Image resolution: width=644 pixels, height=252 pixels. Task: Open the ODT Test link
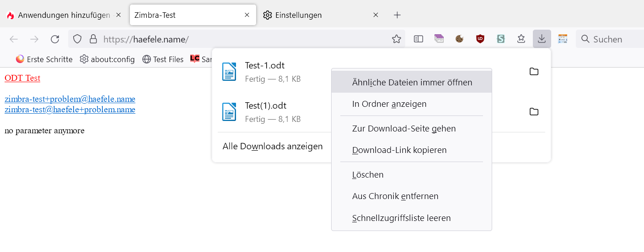point(22,78)
